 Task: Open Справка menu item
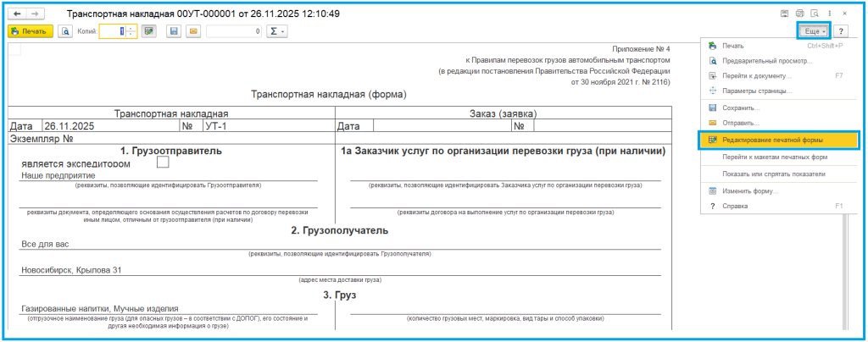coord(779,206)
